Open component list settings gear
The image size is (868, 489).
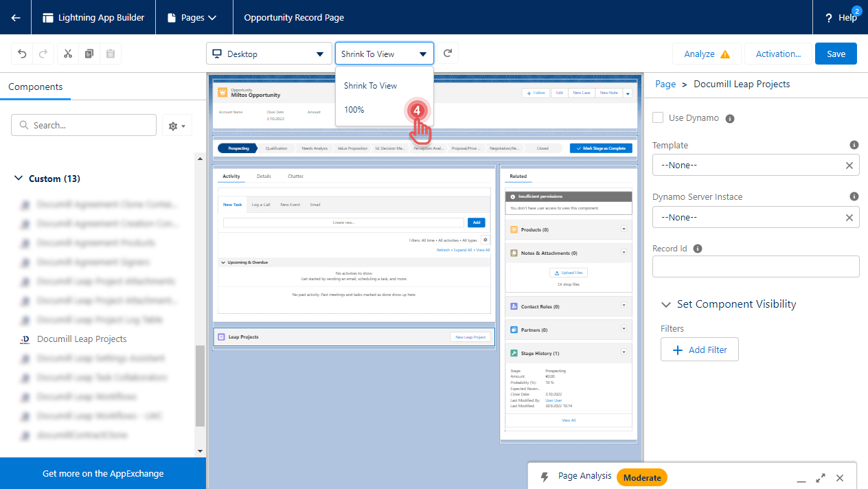(176, 126)
